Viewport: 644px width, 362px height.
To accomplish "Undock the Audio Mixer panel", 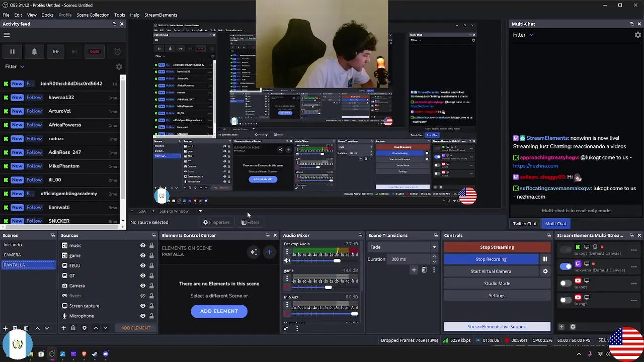I will point(360,235).
